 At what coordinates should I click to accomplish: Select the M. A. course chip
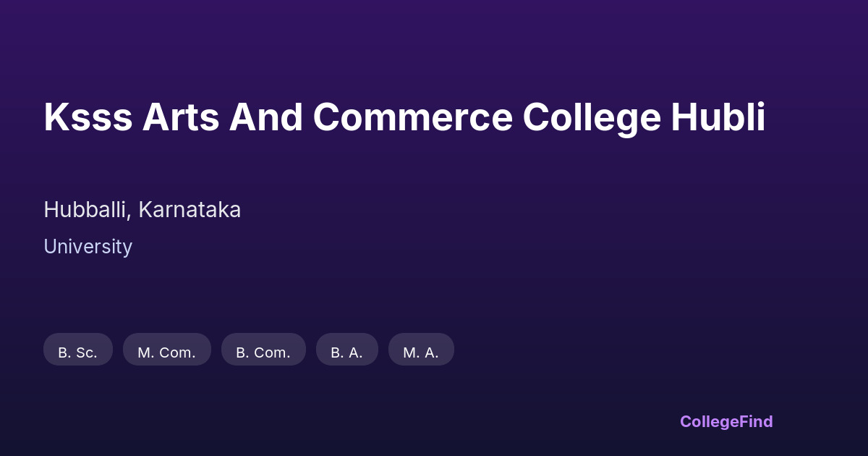click(421, 350)
